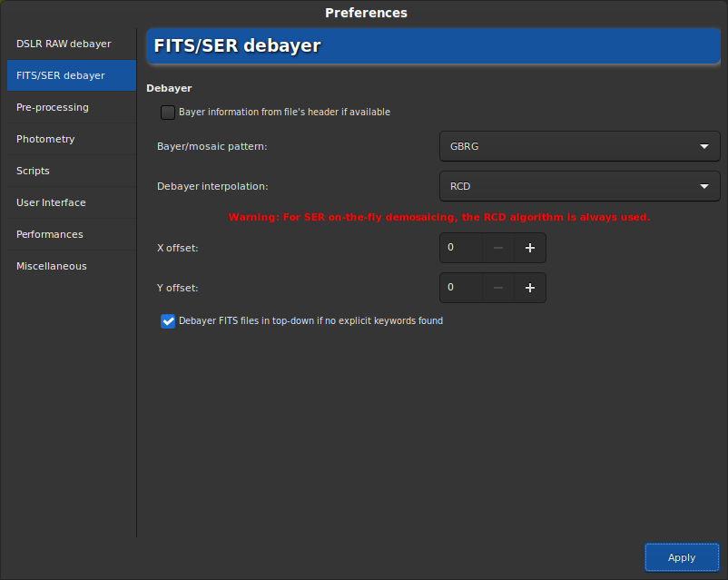Image resolution: width=728 pixels, height=580 pixels.
Task: Select the FITS/SER debayer section
Action: (x=61, y=75)
